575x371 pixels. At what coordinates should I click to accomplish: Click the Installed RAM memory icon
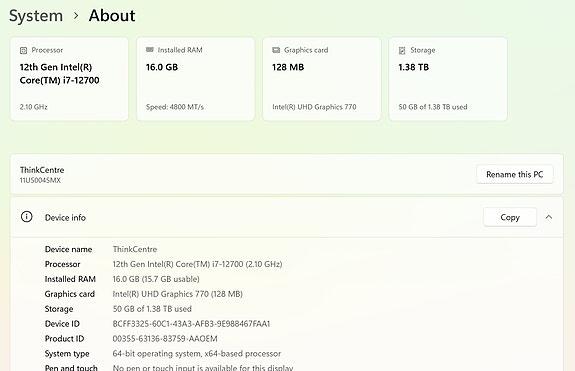(x=150, y=50)
